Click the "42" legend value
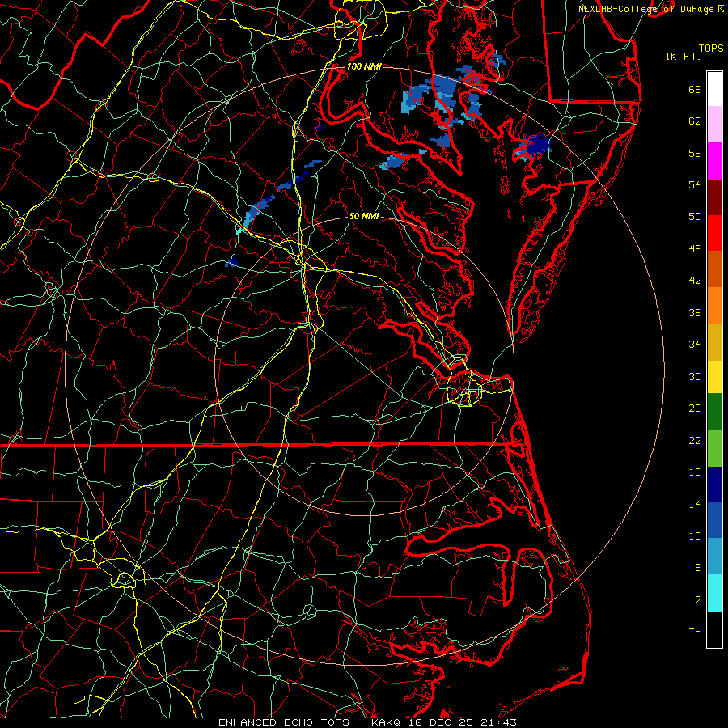 coord(695,281)
